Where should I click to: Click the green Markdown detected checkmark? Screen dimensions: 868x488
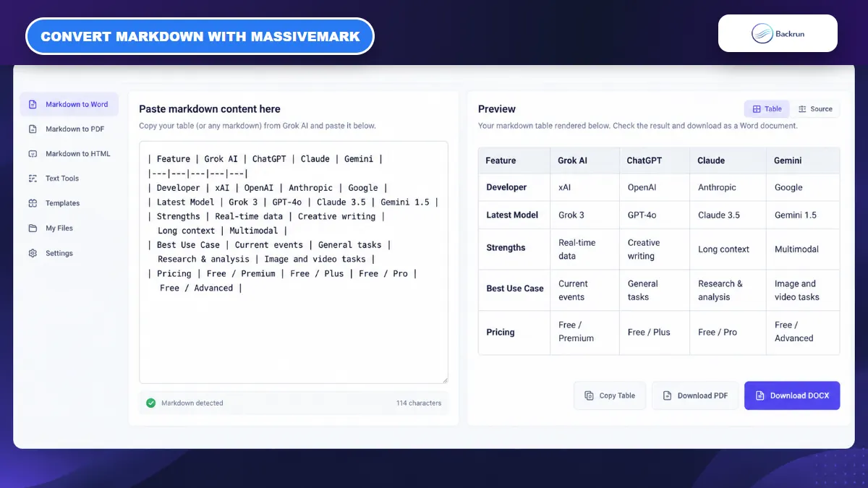pyautogui.click(x=151, y=403)
